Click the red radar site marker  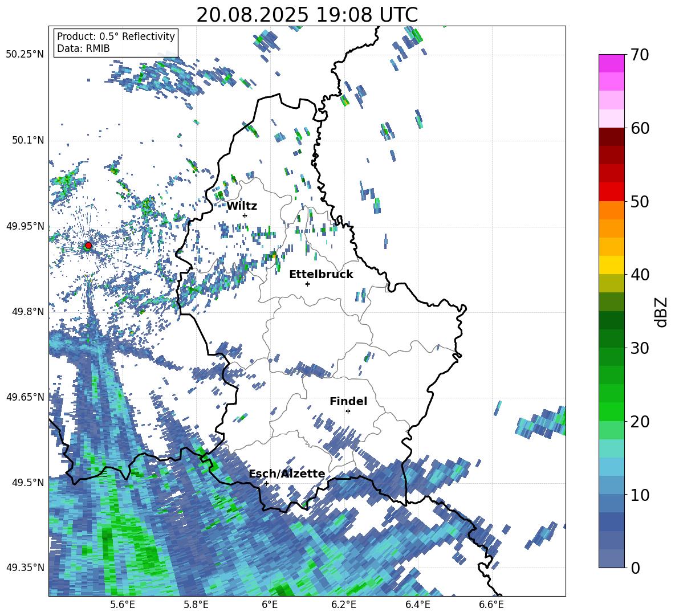tap(88, 245)
